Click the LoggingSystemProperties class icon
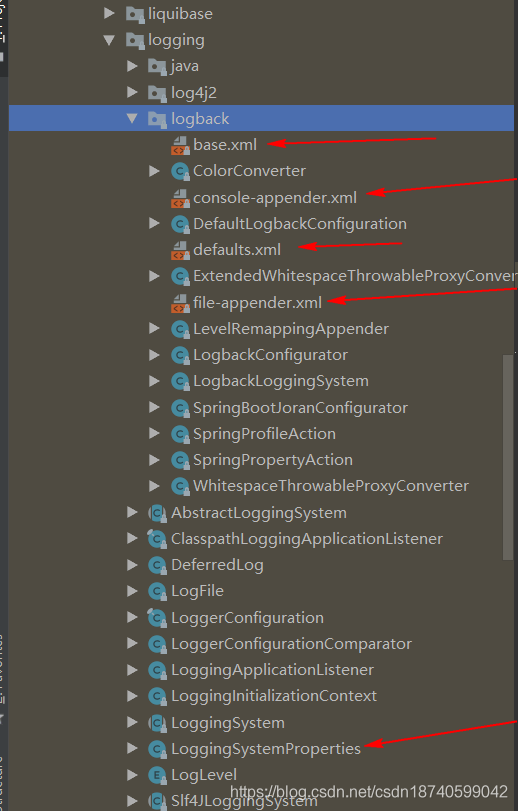This screenshot has height=811, width=518. click(157, 749)
